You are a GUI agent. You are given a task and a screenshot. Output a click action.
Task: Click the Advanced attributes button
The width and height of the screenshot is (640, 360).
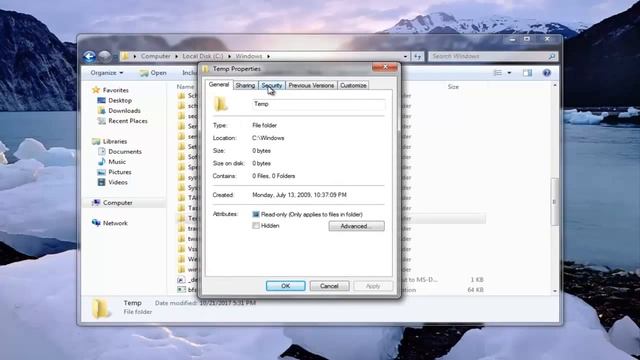point(356,226)
